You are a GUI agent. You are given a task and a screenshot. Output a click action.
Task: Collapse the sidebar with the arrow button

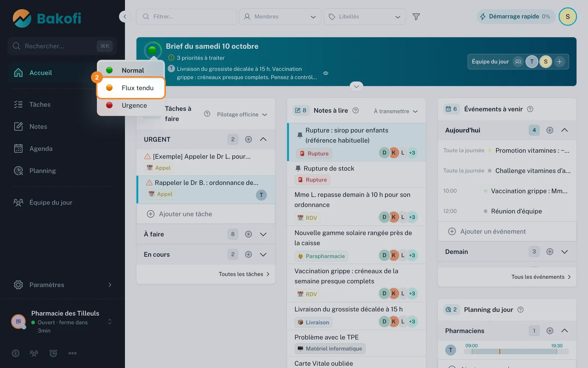point(125,17)
